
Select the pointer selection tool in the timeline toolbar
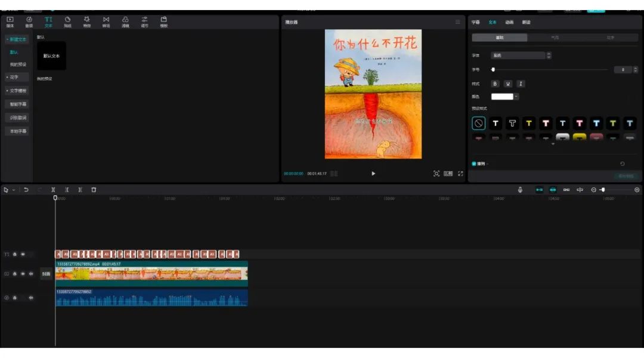pos(6,190)
